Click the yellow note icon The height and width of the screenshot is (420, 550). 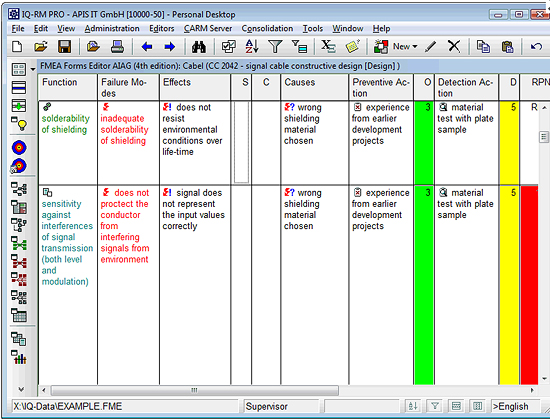pyautogui.click(x=353, y=46)
